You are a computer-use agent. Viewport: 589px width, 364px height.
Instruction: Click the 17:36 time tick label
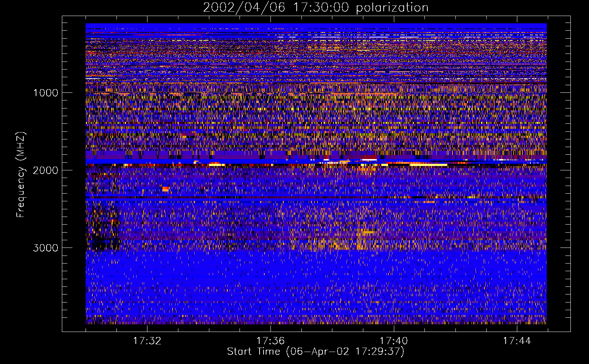(270, 341)
